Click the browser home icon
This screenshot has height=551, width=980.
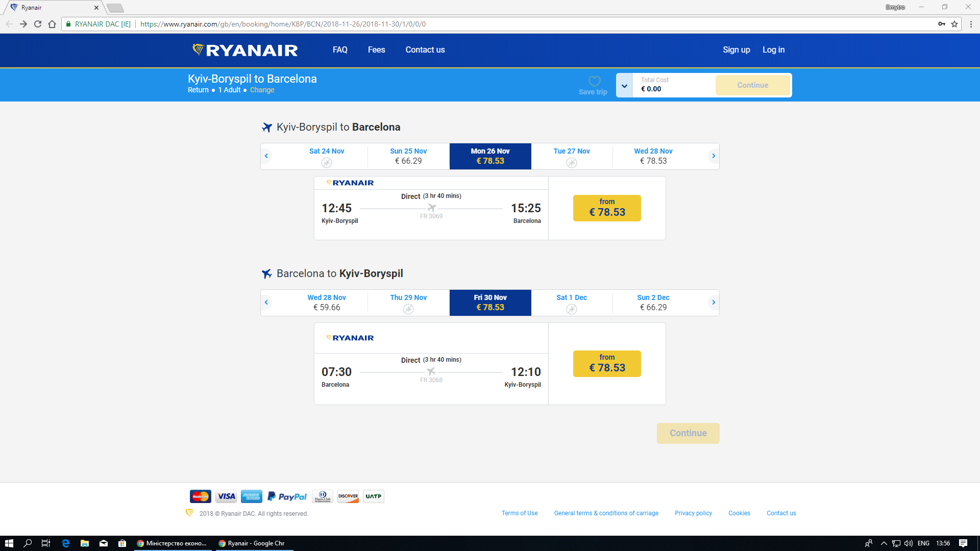click(x=52, y=24)
